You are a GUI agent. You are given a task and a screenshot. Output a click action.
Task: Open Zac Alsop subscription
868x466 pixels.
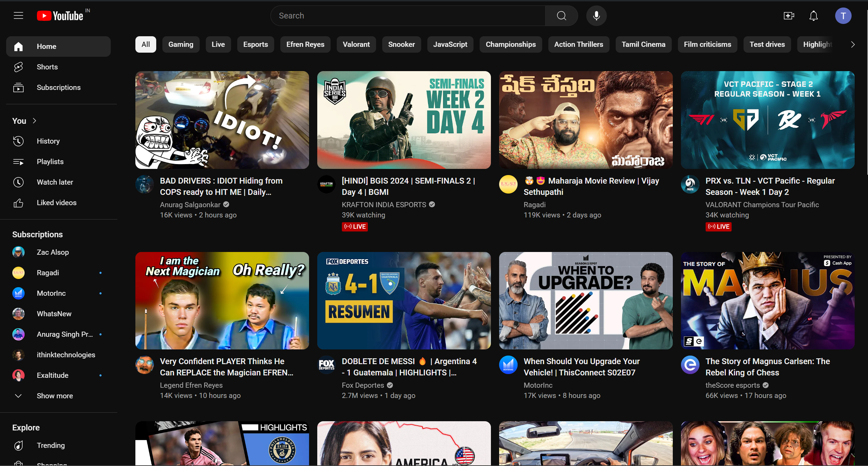click(58, 252)
